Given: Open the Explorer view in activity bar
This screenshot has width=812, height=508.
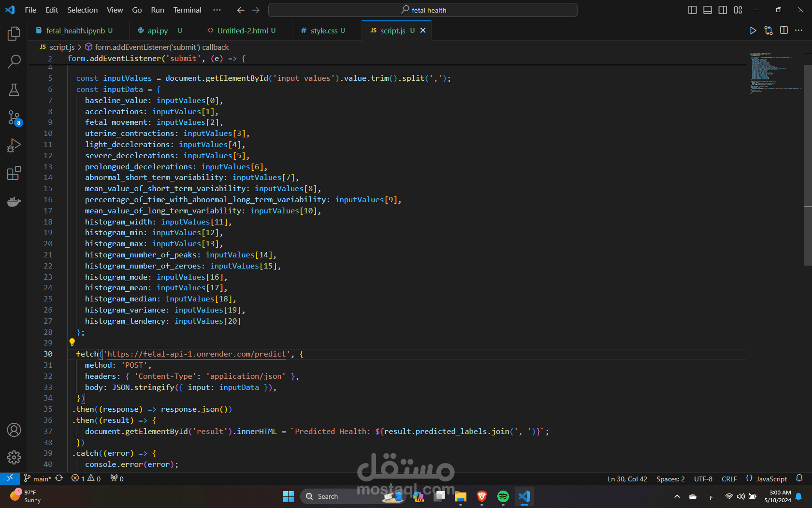Looking at the screenshot, I should click(14, 34).
